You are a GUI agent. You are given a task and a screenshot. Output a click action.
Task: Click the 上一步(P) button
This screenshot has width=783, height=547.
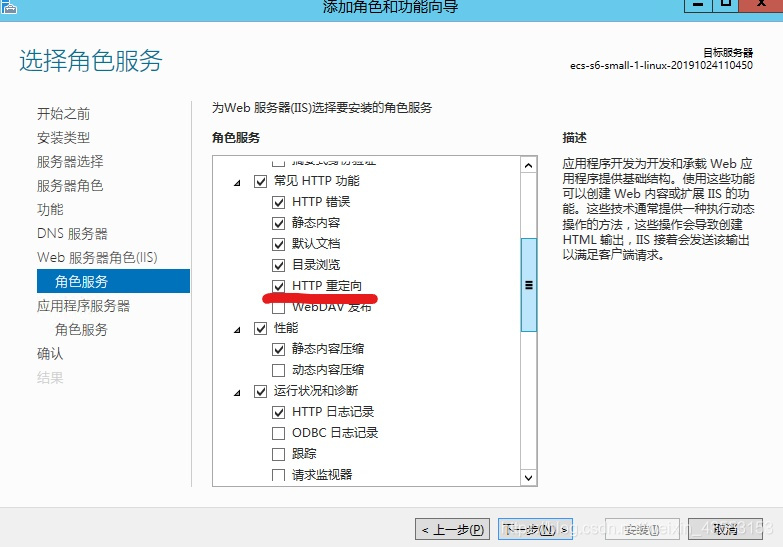pos(453,529)
